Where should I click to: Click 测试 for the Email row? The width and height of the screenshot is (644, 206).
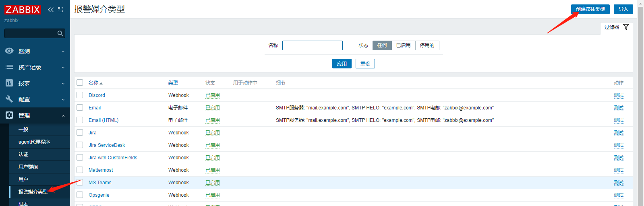619,108
